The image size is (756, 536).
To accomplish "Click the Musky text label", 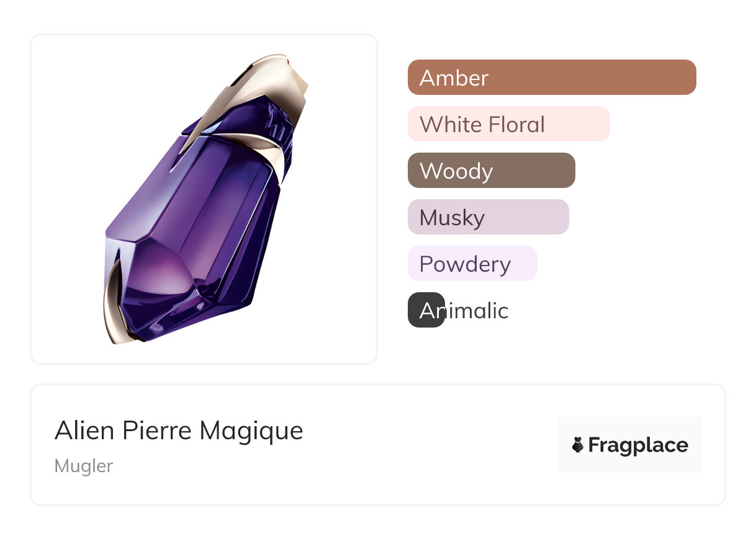I will (x=452, y=218).
